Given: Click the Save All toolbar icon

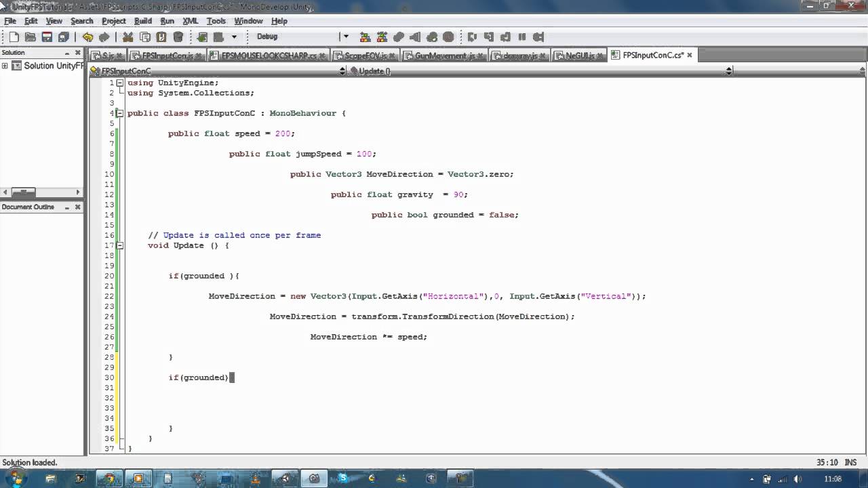Looking at the screenshot, I should click(63, 37).
